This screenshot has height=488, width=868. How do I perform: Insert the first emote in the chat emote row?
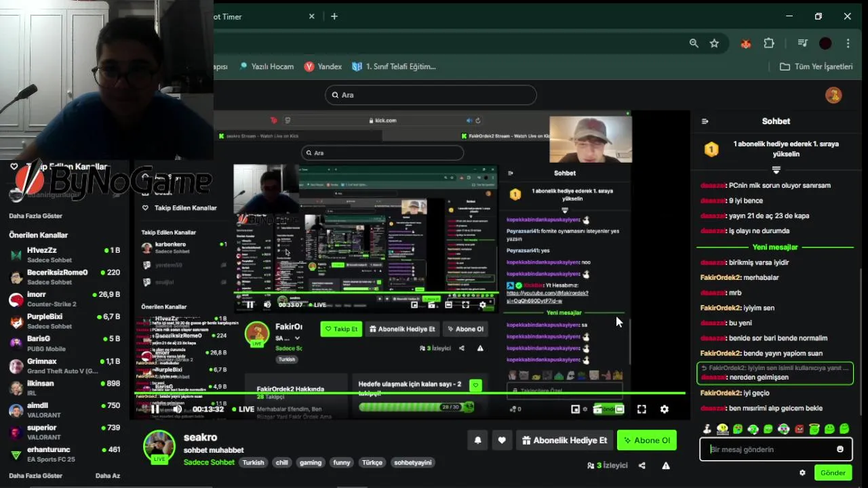707,429
